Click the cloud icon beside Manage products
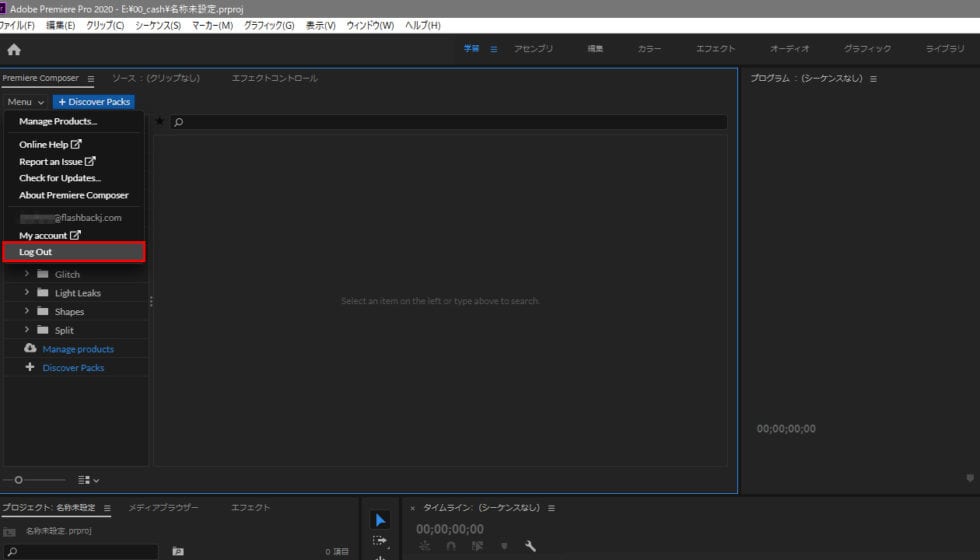 point(30,348)
